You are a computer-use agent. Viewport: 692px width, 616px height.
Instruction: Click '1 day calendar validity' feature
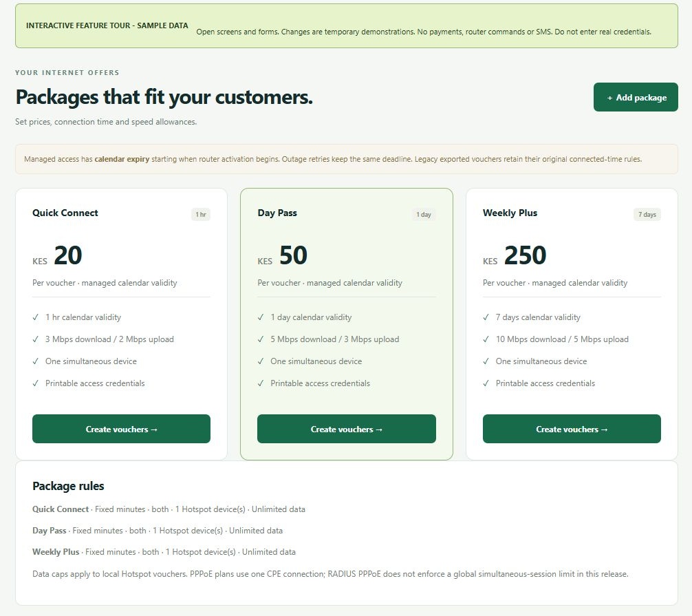point(311,317)
